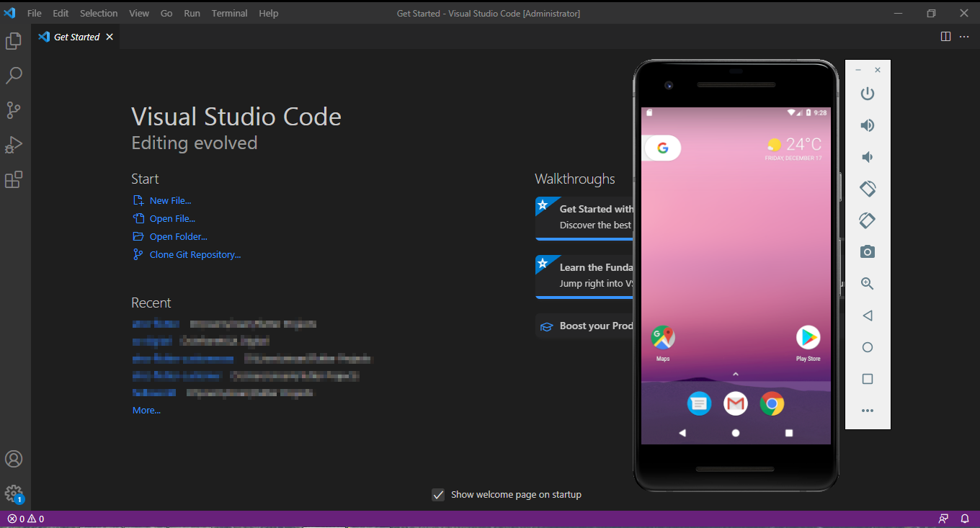Click emulator toolbar Back triangle
Screen dimensions: 980x528
868,316
